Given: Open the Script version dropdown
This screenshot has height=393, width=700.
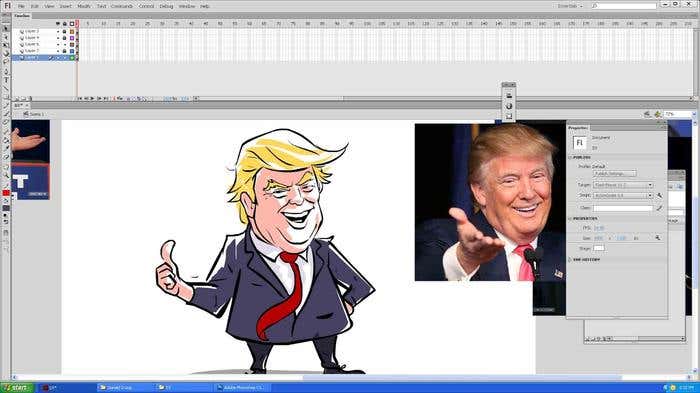Looking at the screenshot, I should coord(623,196).
